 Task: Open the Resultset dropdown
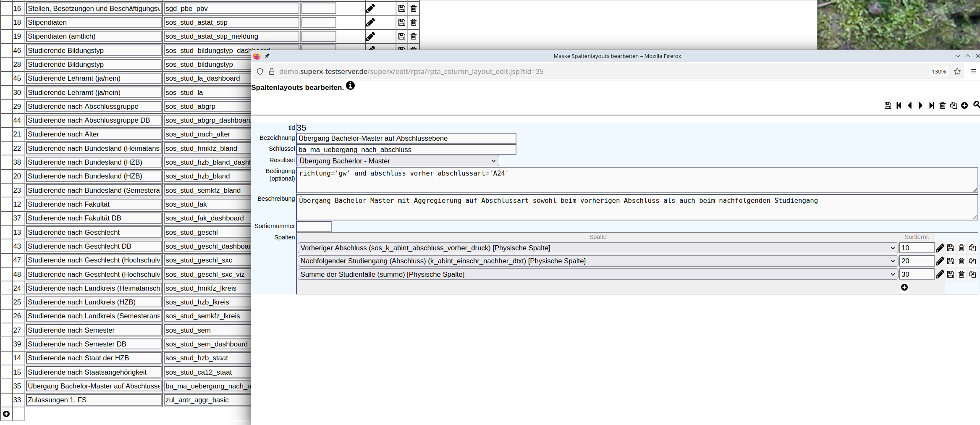coord(397,161)
